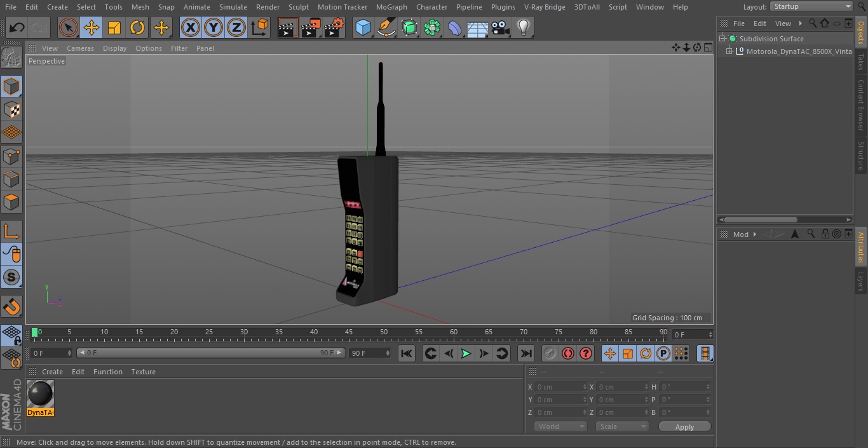The width and height of the screenshot is (868, 448).
Task: Switch to Edges mode
Action: (12, 179)
